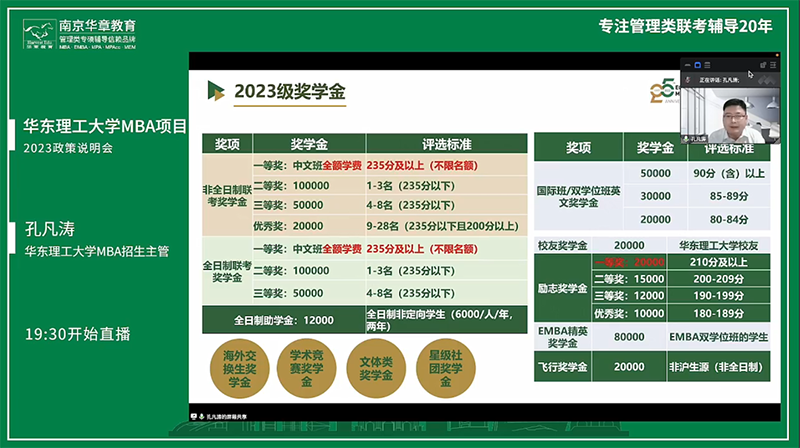This screenshot has height=448, width=800.
Task: Click the green play-arrow beside 2023级奖学金
Action: 216,91
